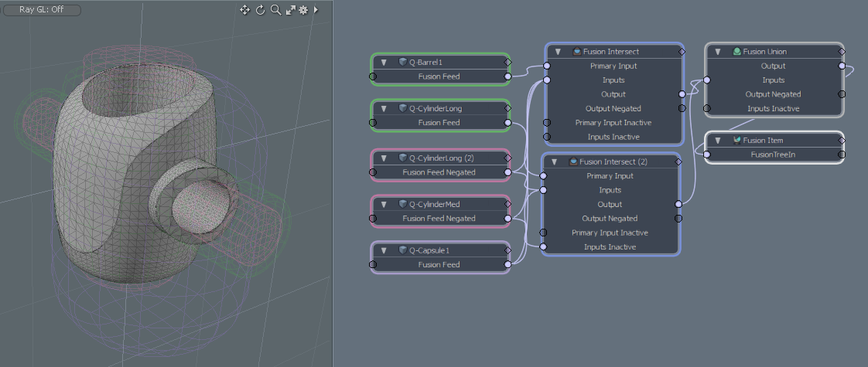Click Fusion Intersect Output port connector
The height and width of the screenshot is (367, 868).
click(682, 94)
